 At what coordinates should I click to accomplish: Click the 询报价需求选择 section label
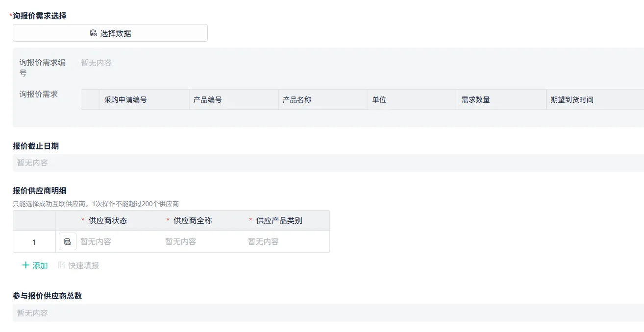pos(40,16)
